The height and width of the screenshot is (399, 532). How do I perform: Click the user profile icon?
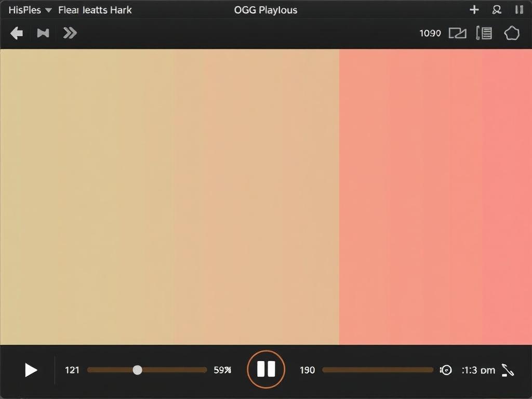pyautogui.click(x=497, y=10)
